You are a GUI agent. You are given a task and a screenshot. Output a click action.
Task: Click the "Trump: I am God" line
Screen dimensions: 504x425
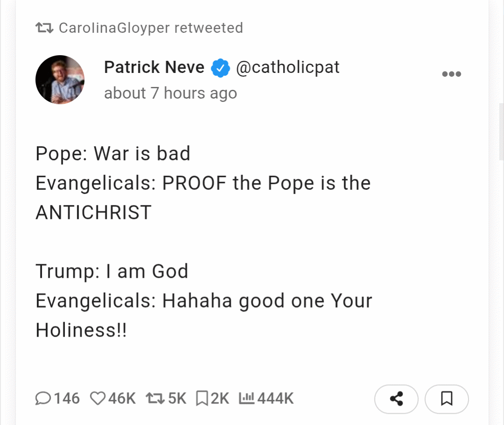(x=112, y=271)
